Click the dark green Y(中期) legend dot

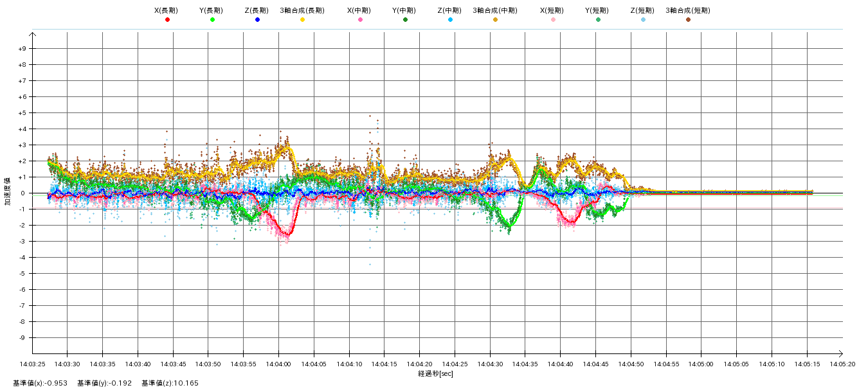405,20
